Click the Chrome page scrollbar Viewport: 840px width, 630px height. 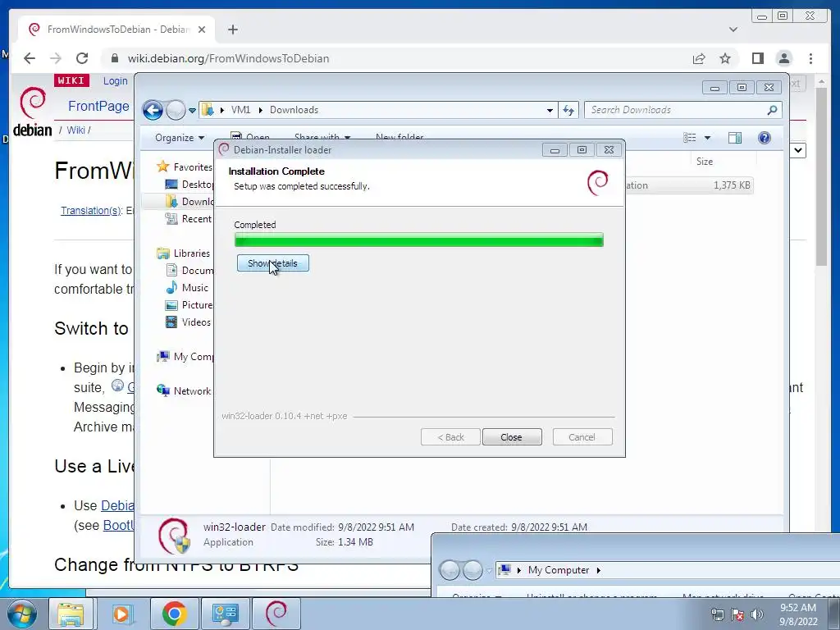[821, 177]
